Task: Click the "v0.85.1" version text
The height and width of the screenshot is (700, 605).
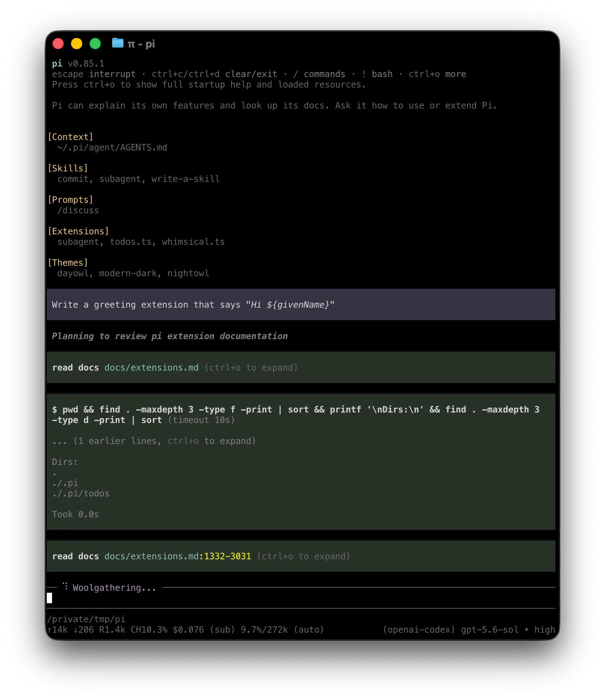Action: 86,64
